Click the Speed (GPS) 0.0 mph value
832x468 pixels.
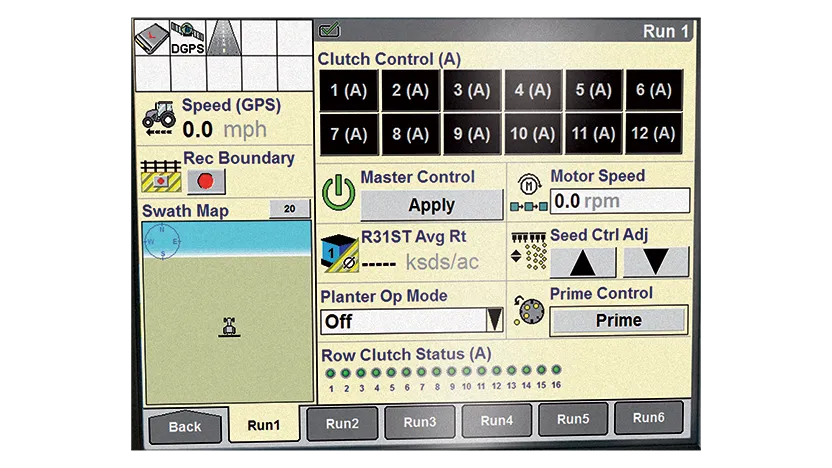(224, 129)
